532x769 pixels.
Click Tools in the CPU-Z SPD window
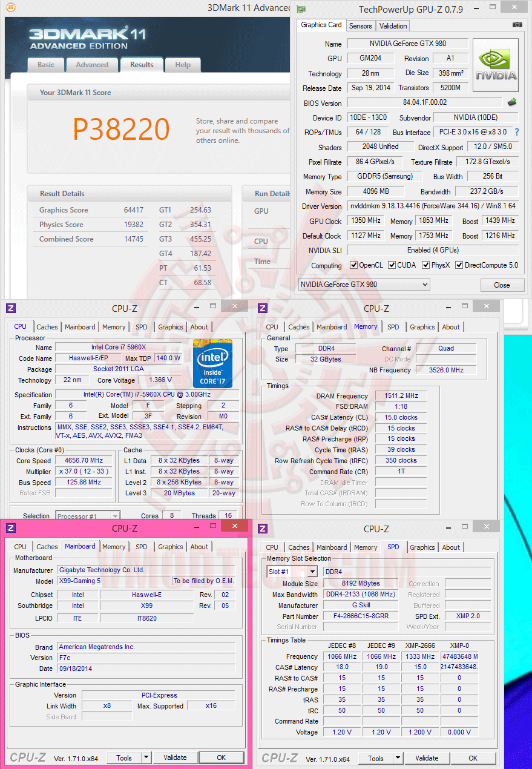pos(376,758)
